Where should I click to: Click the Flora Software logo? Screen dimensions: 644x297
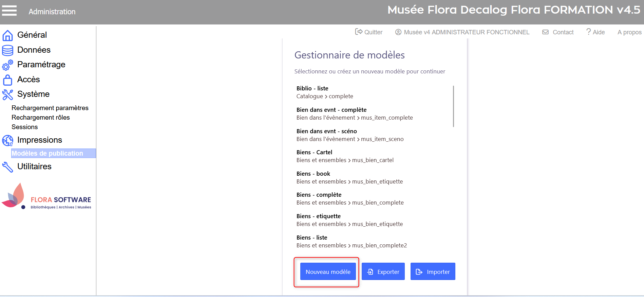point(46,197)
